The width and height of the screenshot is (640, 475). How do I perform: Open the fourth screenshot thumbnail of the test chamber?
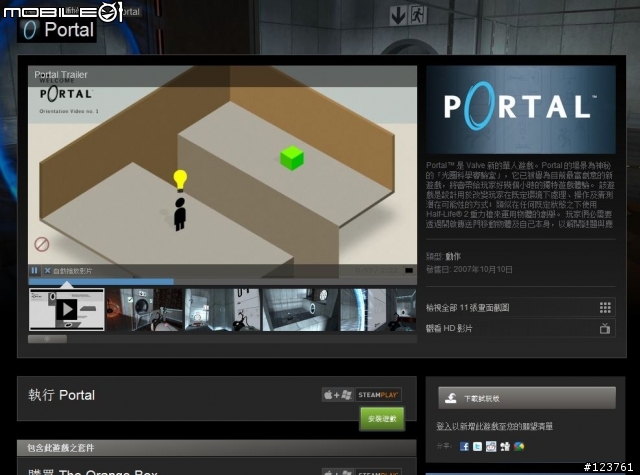pos(300,309)
